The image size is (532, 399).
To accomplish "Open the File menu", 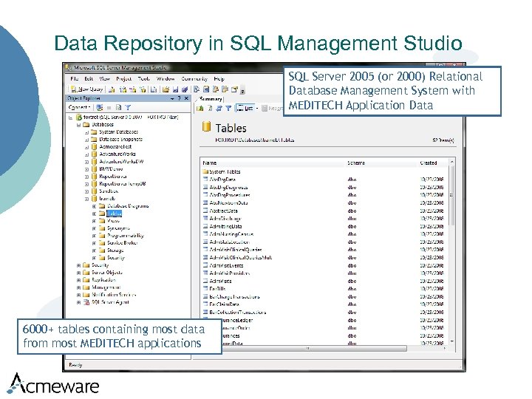I will pyautogui.click(x=74, y=79).
